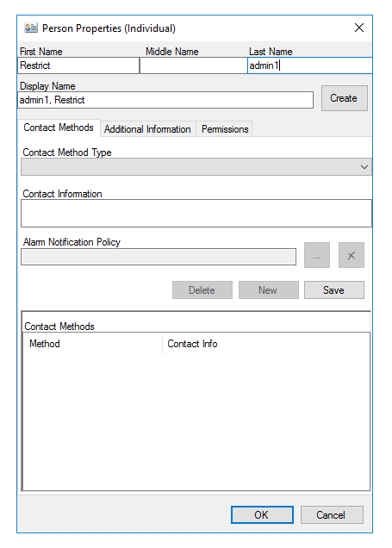Viewport: 392px width, 548px height.
Task: Open the ellipsis browse button for Alarm Notification Policy
Action: (316, 256)
